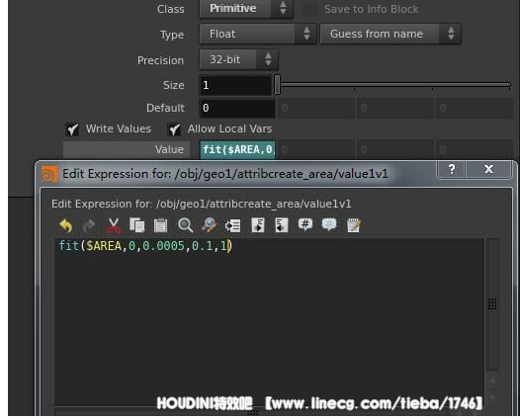
Task: Click the Size slider handle
Action: click(x=277, y=85)
